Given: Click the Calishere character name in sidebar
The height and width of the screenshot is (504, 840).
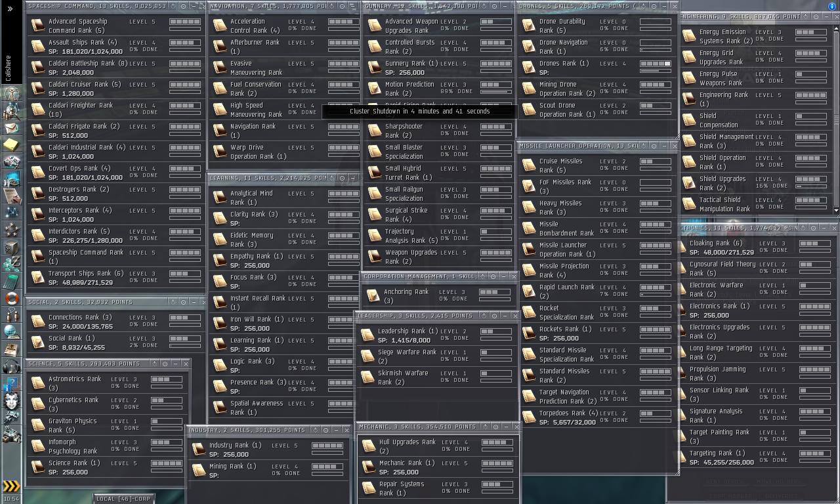Looking at the screenshot, I should point(9,68).
